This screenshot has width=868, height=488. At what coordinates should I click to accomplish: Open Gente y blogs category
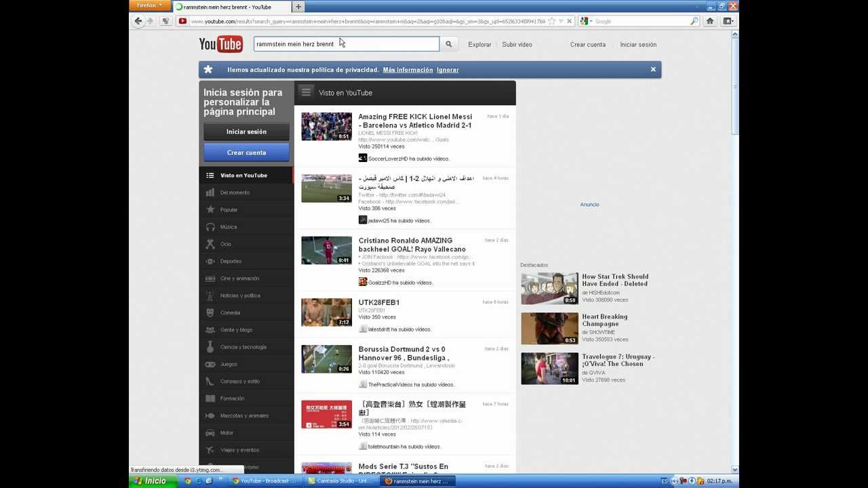[x=247, y=330]
